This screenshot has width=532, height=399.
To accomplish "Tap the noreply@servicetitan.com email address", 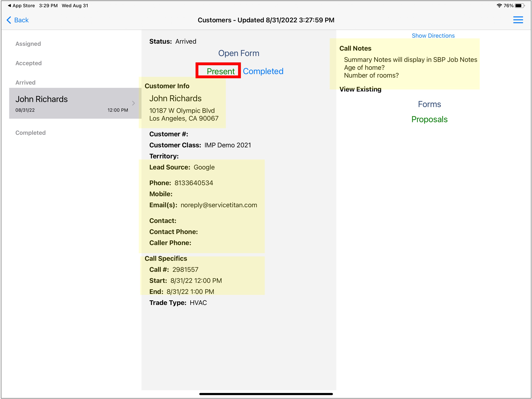I will [219, 205].
